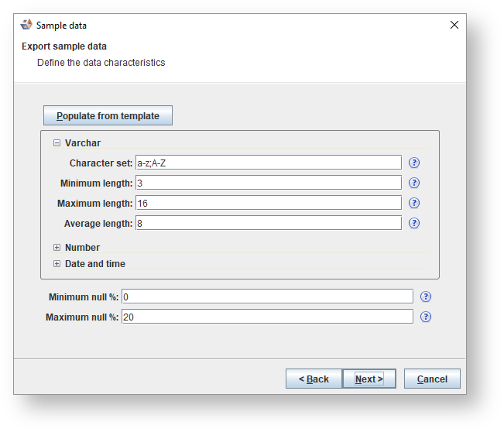Open help for Minimum null %
Image resolution: width=504 pixels, height=432 pixels.
point(426,297)
